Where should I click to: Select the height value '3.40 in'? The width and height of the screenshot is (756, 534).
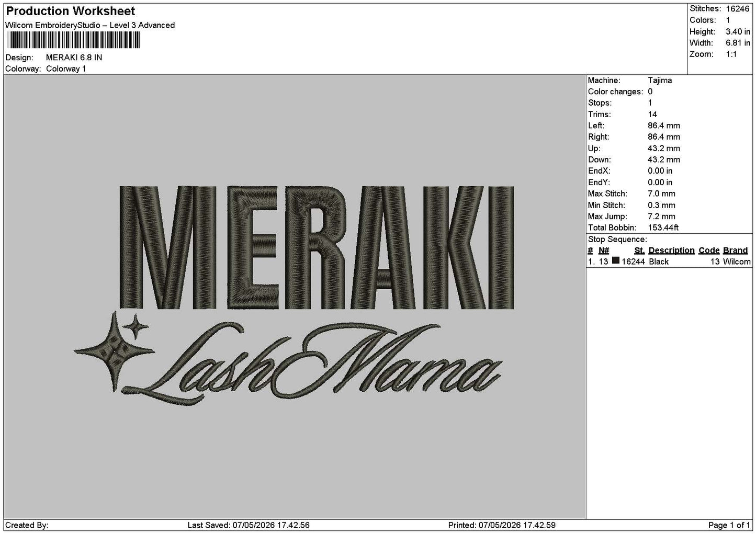pyautogui.click(x=738, y=31)
